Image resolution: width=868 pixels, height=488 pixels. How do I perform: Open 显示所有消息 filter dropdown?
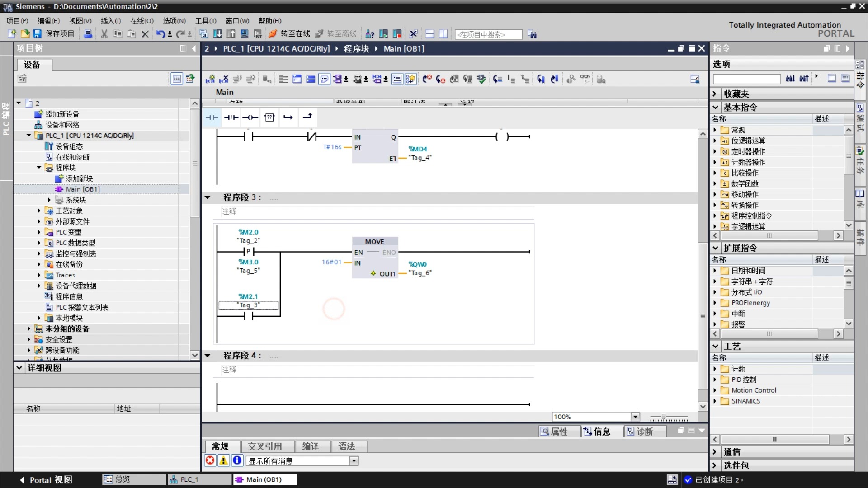pyautogui.click(x=354, y=461)
